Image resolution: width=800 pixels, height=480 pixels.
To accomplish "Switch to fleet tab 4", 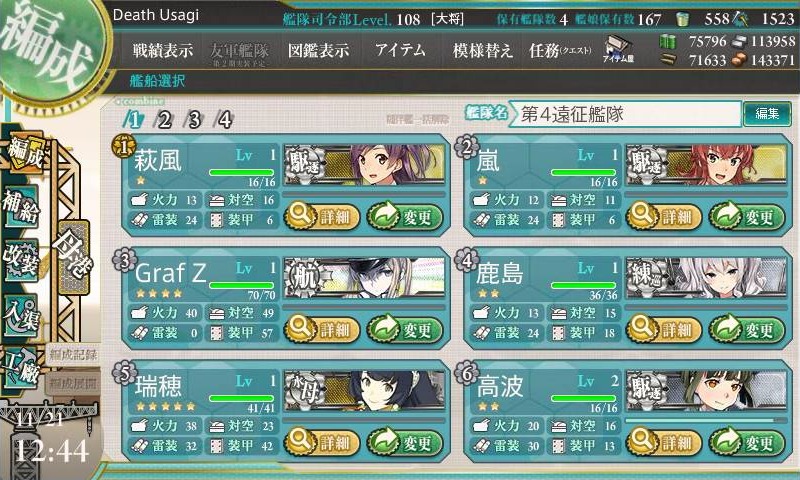I will [x=225, y=120].
